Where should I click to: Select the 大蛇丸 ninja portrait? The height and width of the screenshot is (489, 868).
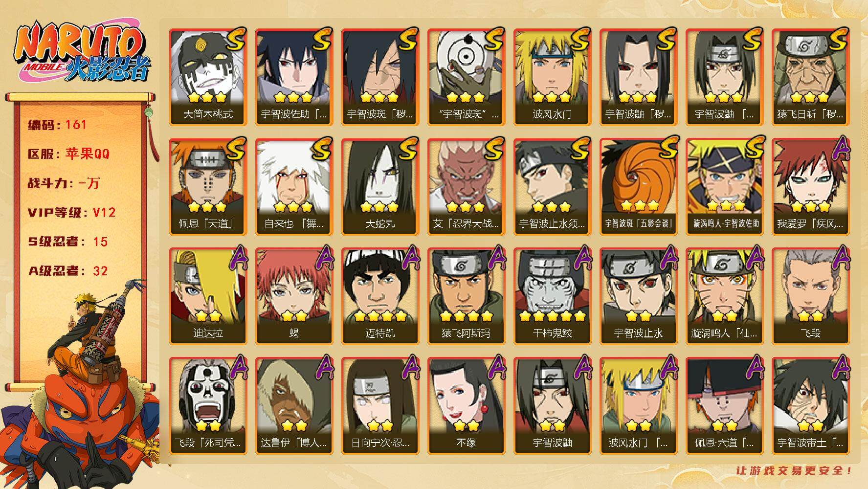(380, 187)
